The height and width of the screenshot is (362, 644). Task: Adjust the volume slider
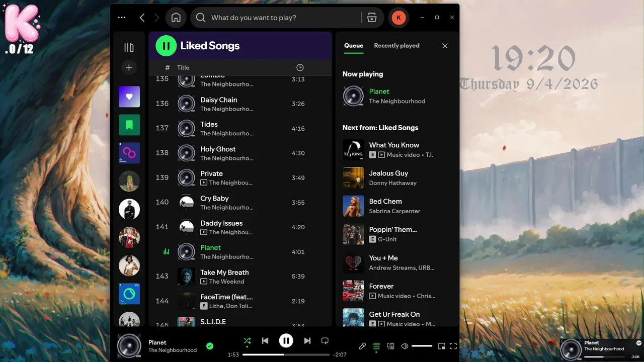(422, 346)
